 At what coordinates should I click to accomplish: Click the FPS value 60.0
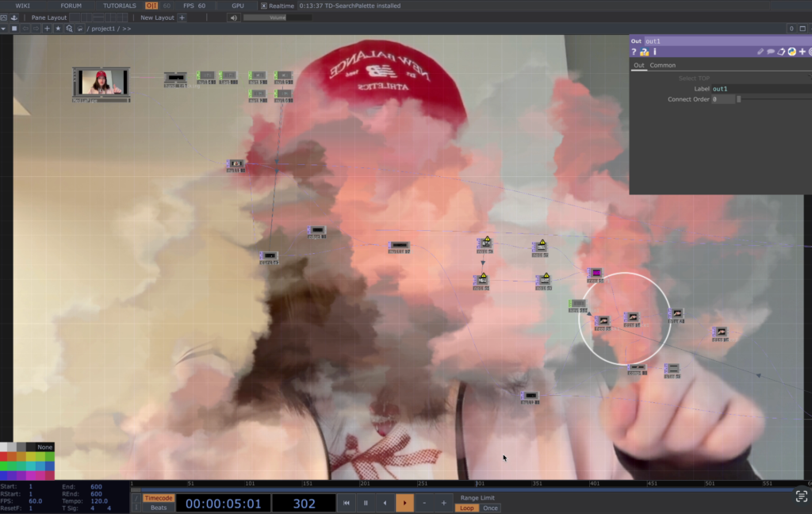click(x=35, y=501)
